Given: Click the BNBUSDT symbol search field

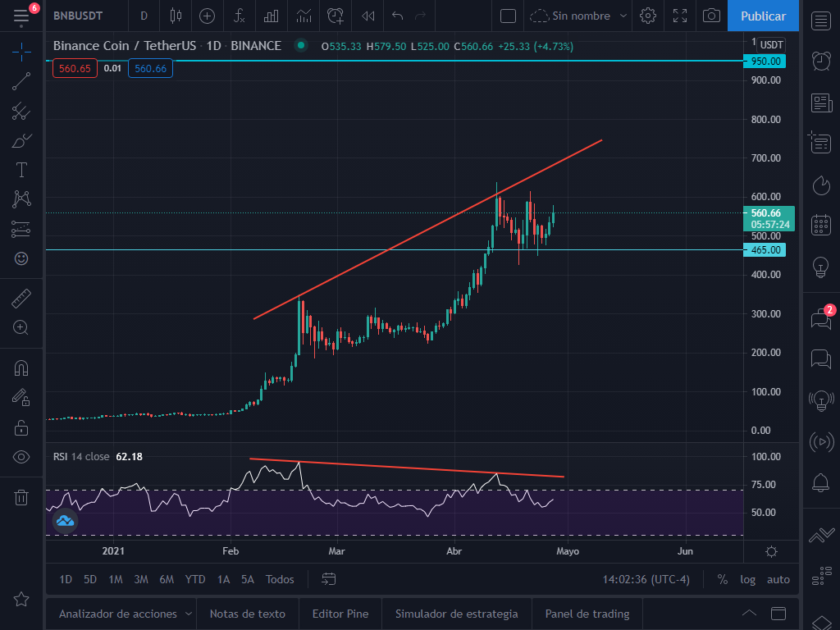Looking at the screenshot, I should pos(78,16).
